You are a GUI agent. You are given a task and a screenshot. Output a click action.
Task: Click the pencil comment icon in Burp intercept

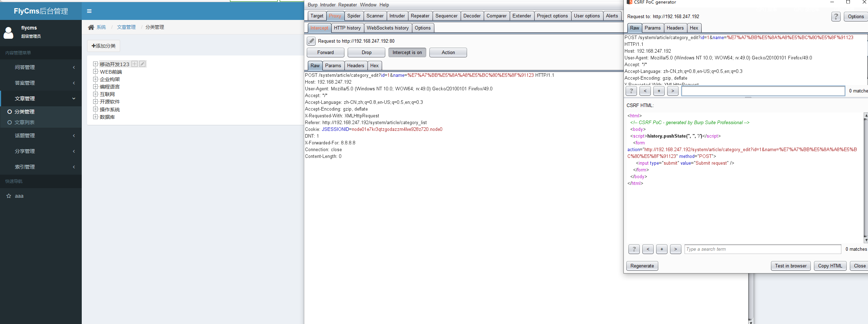(x=311, y=41)
